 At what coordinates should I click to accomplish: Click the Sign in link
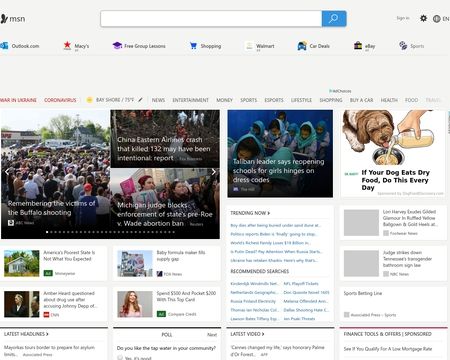(x=403, y=18)
